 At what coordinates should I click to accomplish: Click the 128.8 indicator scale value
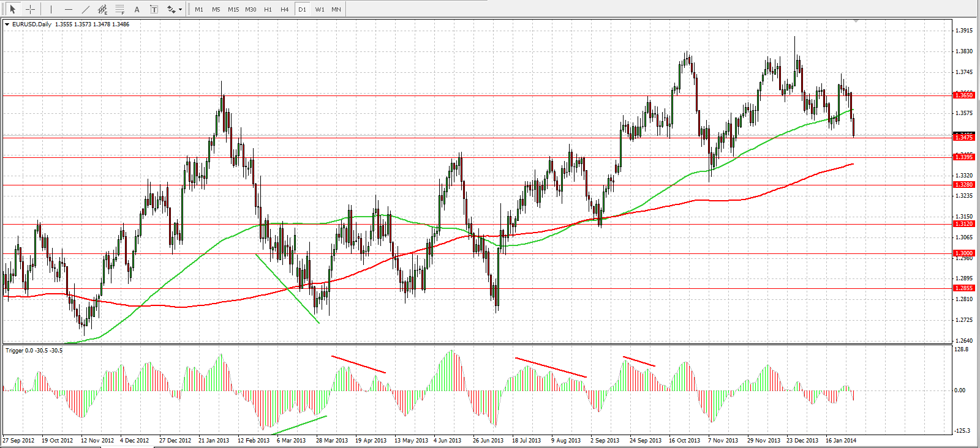[962, 349]
